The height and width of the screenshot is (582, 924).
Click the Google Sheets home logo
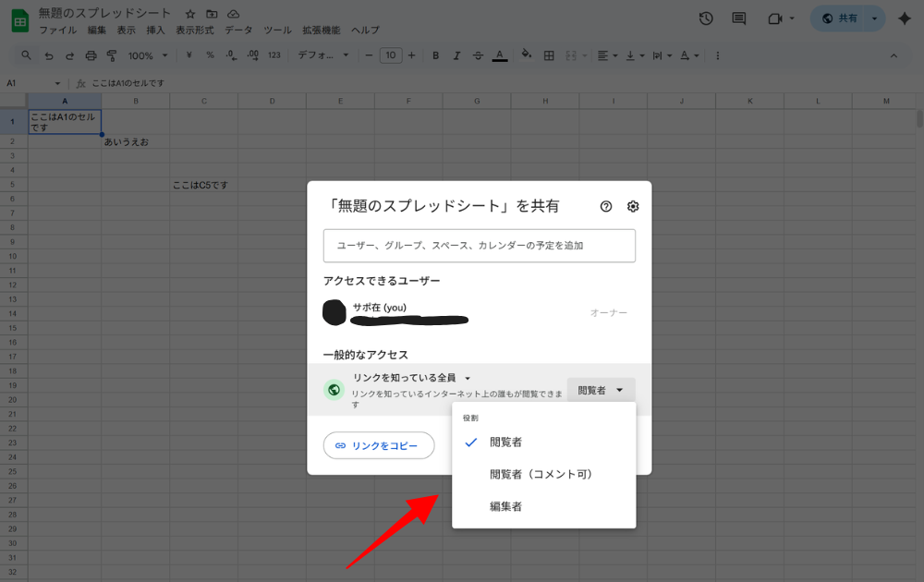point(19,20)
